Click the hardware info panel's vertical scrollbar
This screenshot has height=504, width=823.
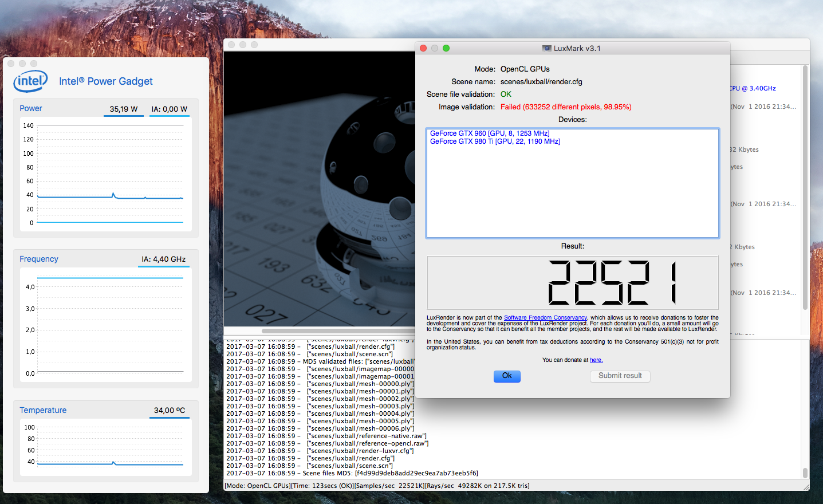[x=805, y=189]
